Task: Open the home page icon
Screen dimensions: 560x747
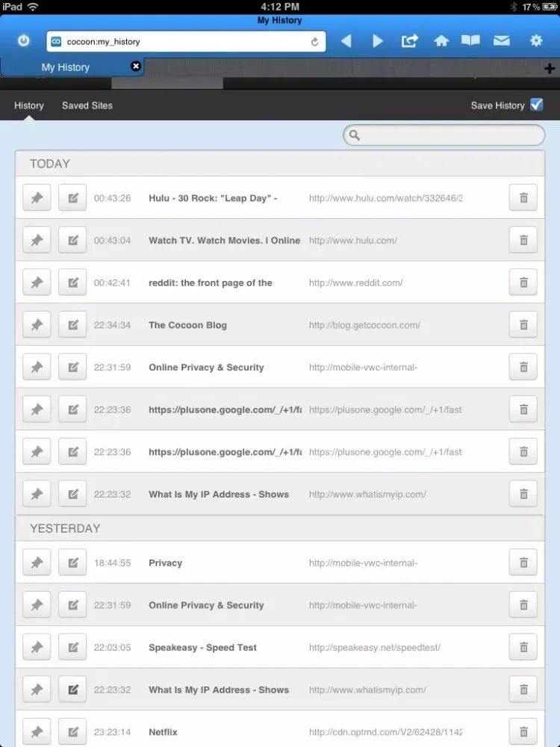Action: [x=441, y=41]
